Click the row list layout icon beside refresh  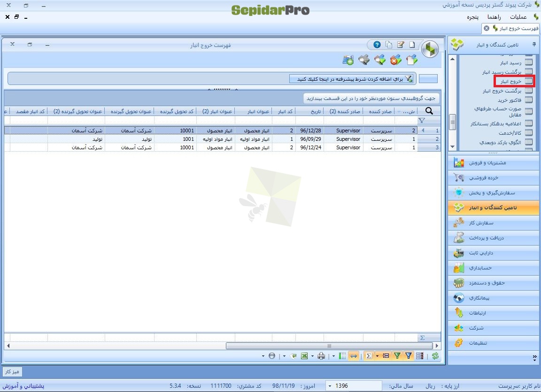point(420,356)
